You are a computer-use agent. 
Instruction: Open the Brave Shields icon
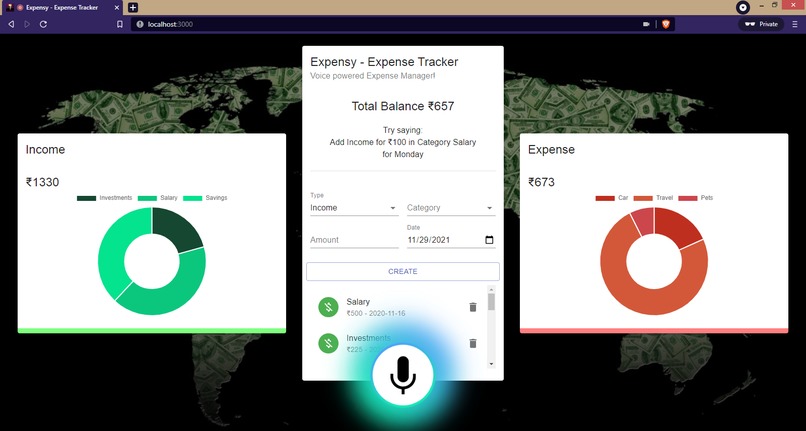(666, 24)
